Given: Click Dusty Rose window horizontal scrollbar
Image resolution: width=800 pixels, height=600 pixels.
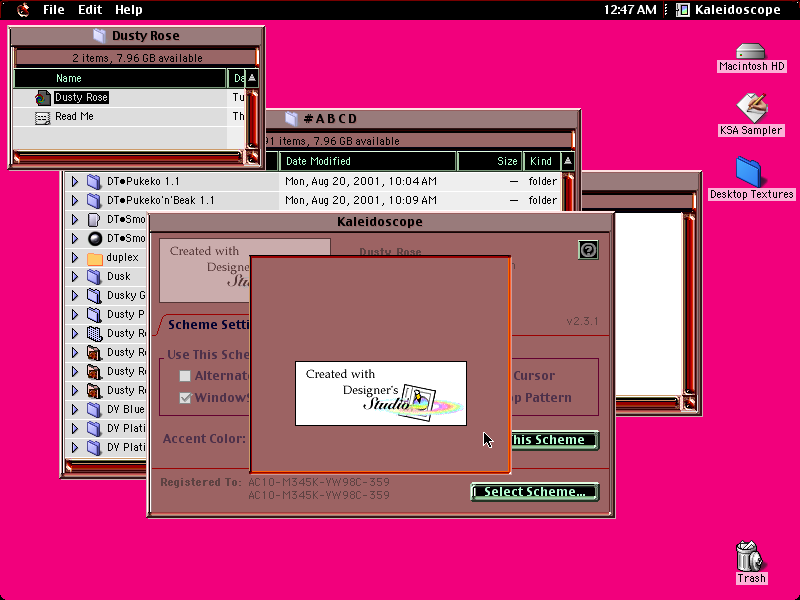Looking at the screenshot, I should [x=128, y=157].
